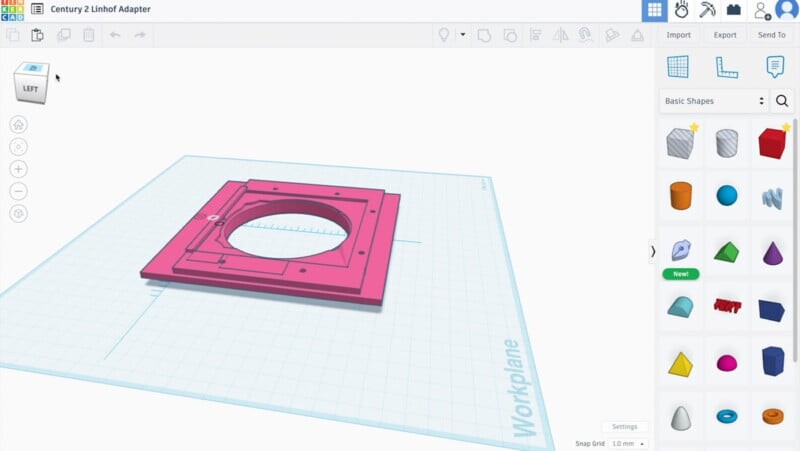Click the Fit all in view button
Image resolution: width=800 pixels, height=451 pixels.
(x=18, y=147)
